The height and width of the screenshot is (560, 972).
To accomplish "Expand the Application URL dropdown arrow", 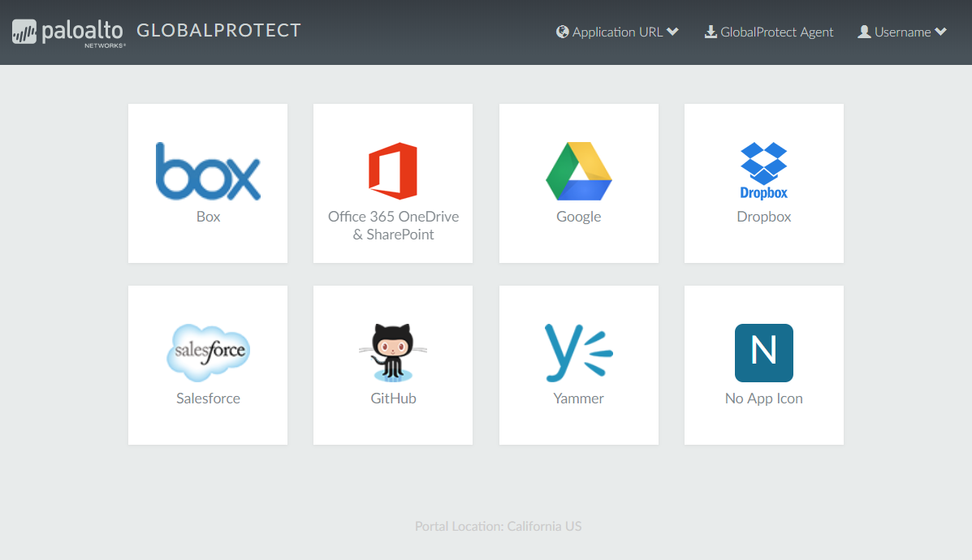I will click(x=672, y=32).
